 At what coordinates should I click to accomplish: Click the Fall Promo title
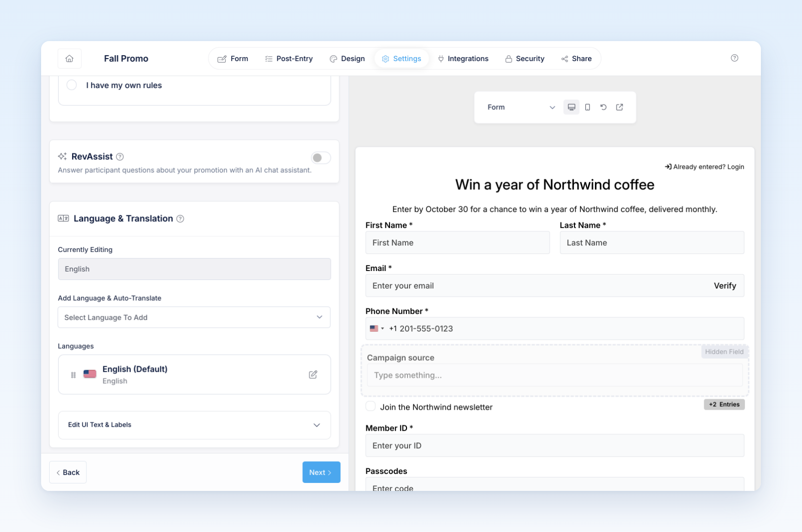click(126, 59)
